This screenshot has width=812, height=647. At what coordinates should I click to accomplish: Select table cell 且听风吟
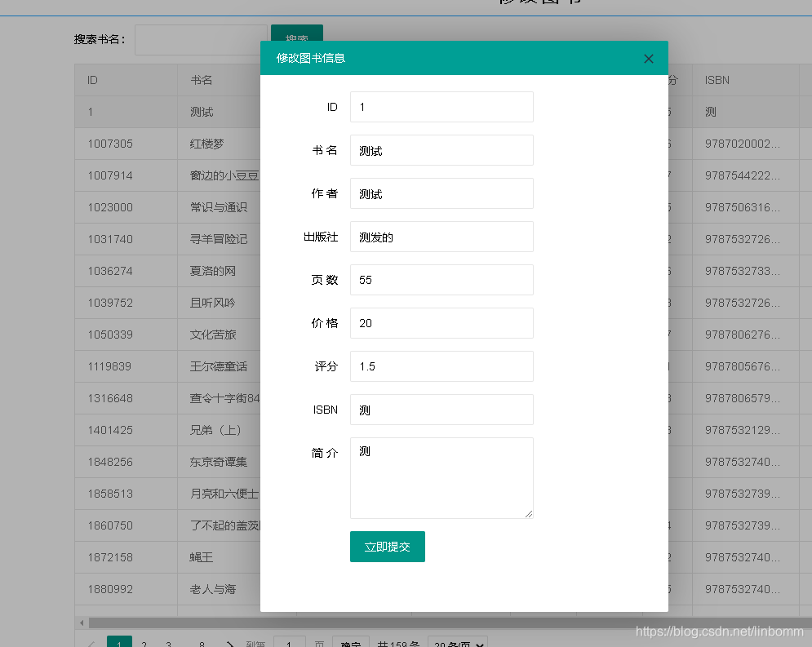[x=219, y=303]
